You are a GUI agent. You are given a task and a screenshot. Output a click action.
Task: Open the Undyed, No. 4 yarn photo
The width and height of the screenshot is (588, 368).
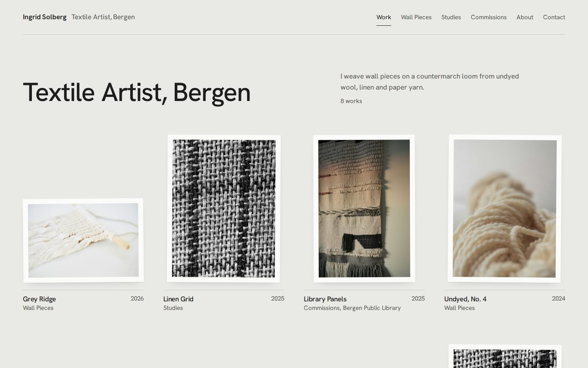point(505,209)
